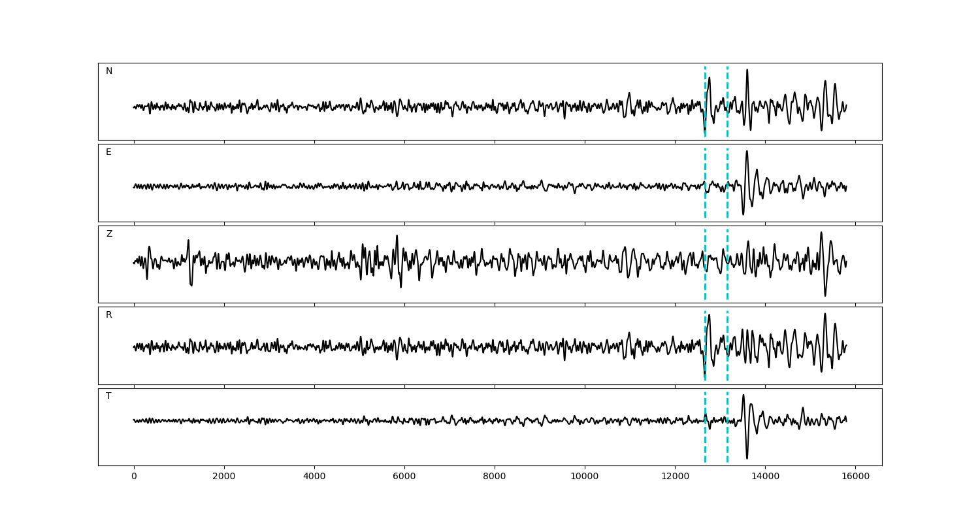Click the N component label
980x523 pixels.
109,71
